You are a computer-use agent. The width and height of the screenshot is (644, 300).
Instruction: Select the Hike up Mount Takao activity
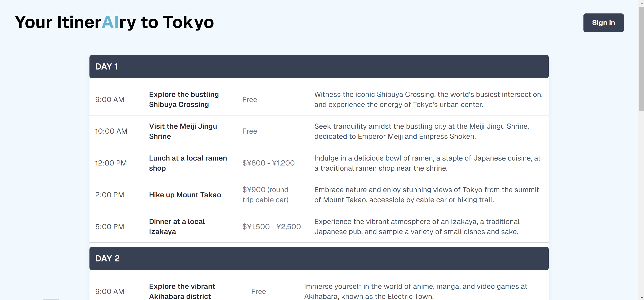tap(185, 195)
